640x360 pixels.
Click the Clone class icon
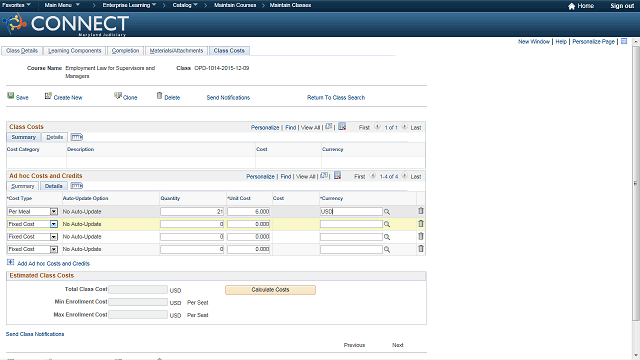(118, 96)
